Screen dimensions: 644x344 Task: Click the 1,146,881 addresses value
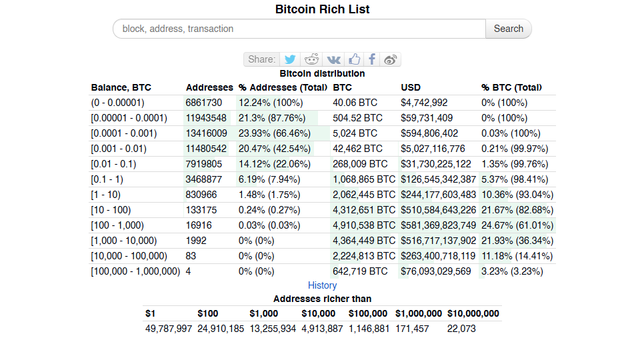point(369,329)
